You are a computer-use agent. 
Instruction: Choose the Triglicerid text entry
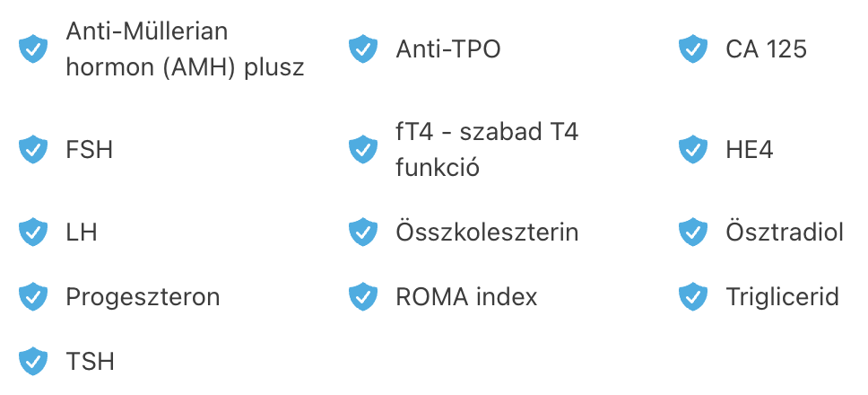pyautogui.click(x=782, y=298)
